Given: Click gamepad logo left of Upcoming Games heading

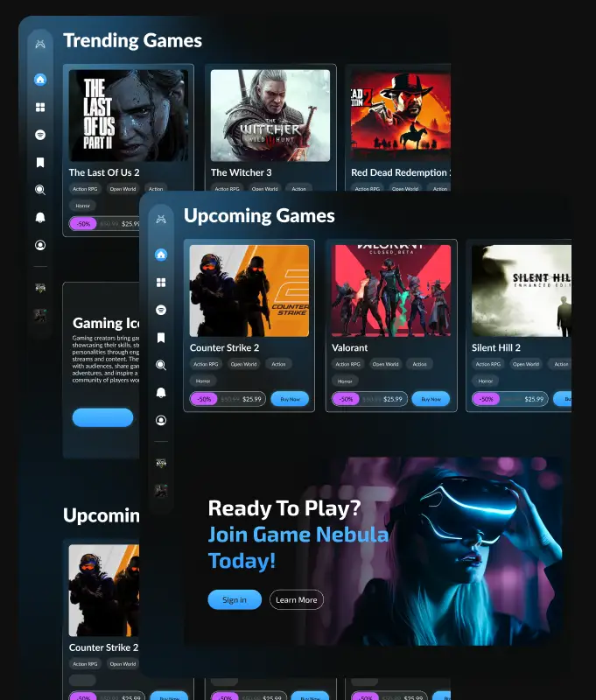Looking at the screenshot, I should (161, 219).
